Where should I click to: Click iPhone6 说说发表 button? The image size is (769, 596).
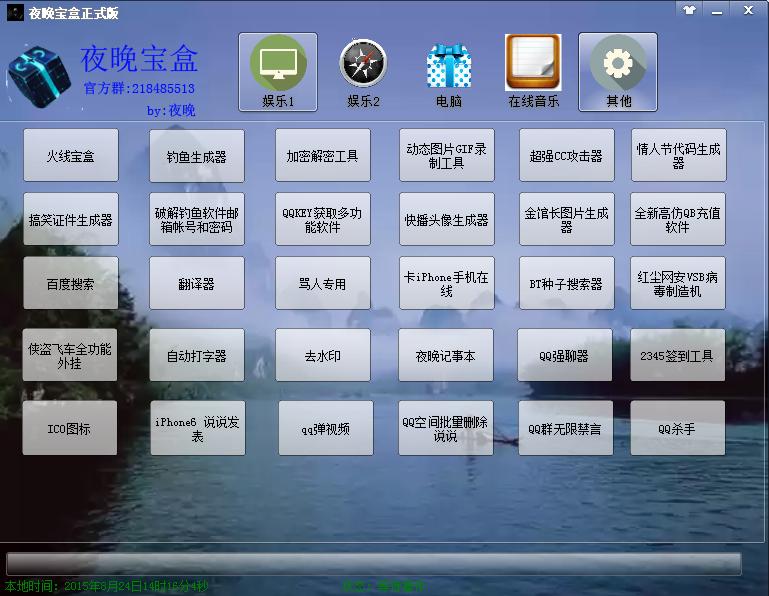(198, 428)
